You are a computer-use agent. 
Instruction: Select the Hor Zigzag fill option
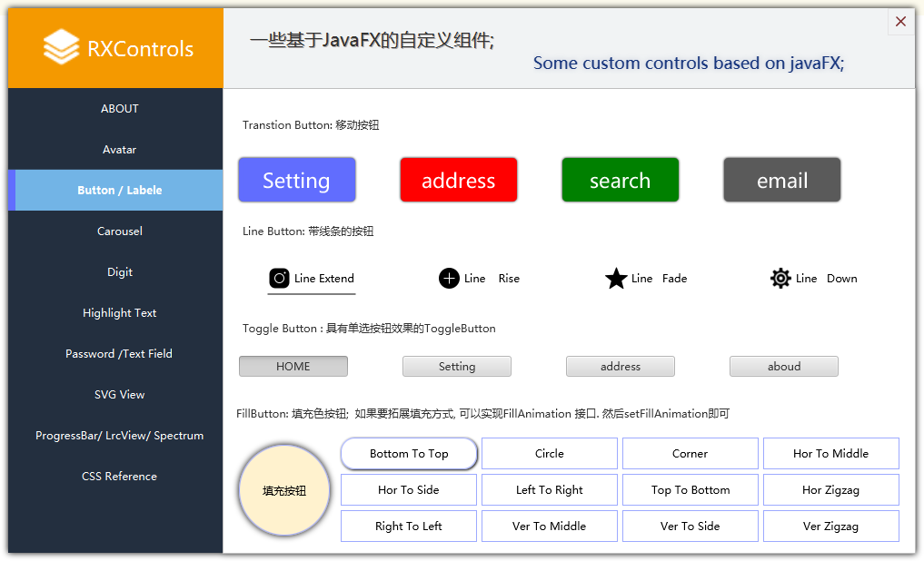pos(830,490)
